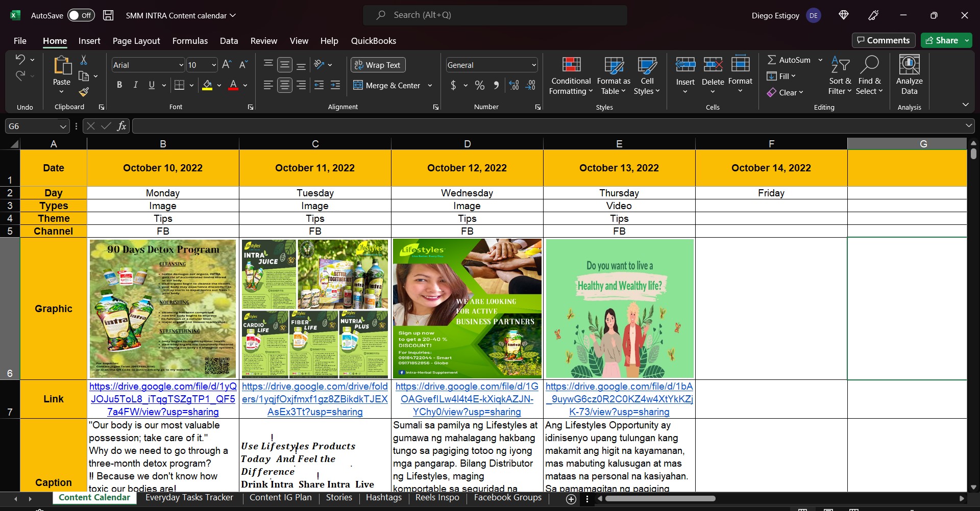Screen dimensions: 980x511
Task: Click the Paste clipboard icon
Action: 62,66
